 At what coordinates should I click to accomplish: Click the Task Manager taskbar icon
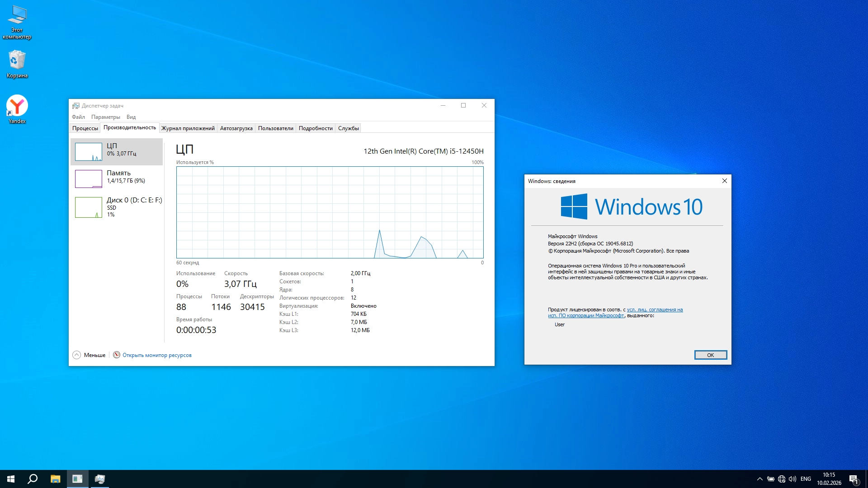tap(99, 479)
